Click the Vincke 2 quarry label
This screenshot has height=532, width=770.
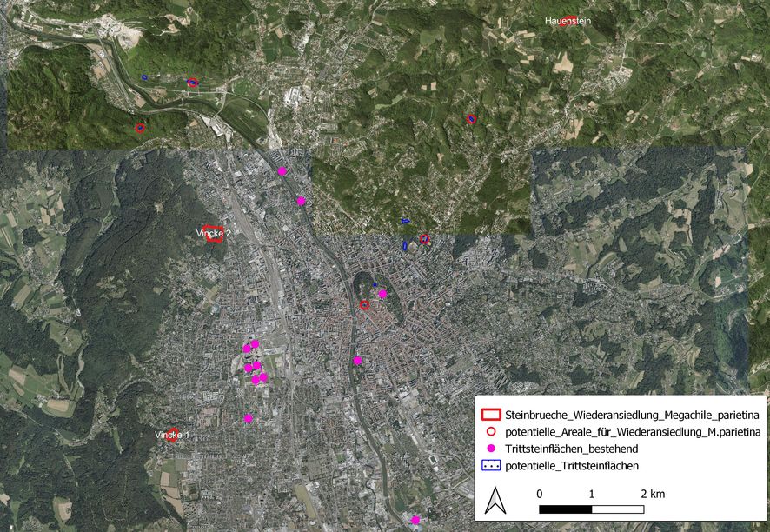[x=213, y=233]
